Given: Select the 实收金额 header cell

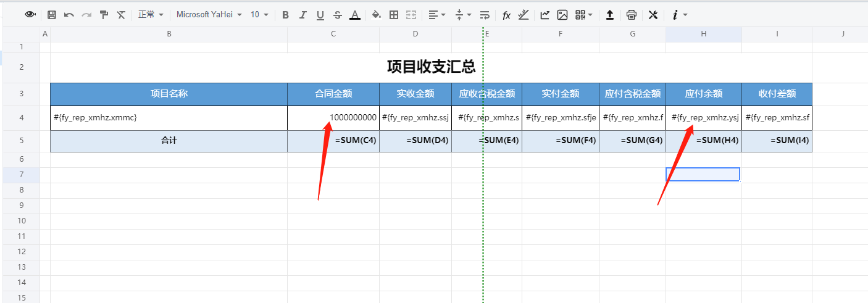Looking at the screenshot, I should pos(415,94).
